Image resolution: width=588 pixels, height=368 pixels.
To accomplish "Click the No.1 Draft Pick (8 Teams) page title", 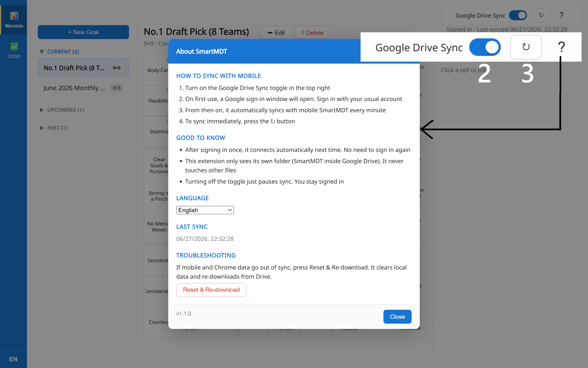I will (x=196, y=32).
